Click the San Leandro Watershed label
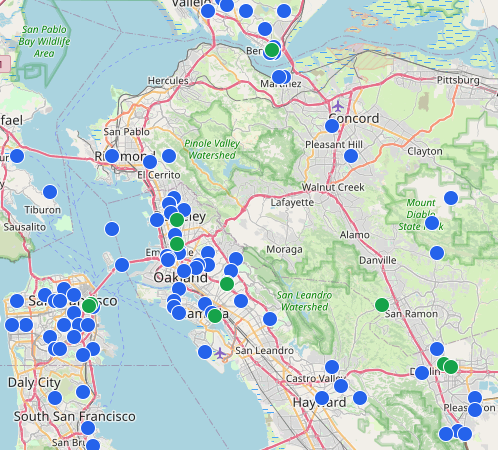 304,301
